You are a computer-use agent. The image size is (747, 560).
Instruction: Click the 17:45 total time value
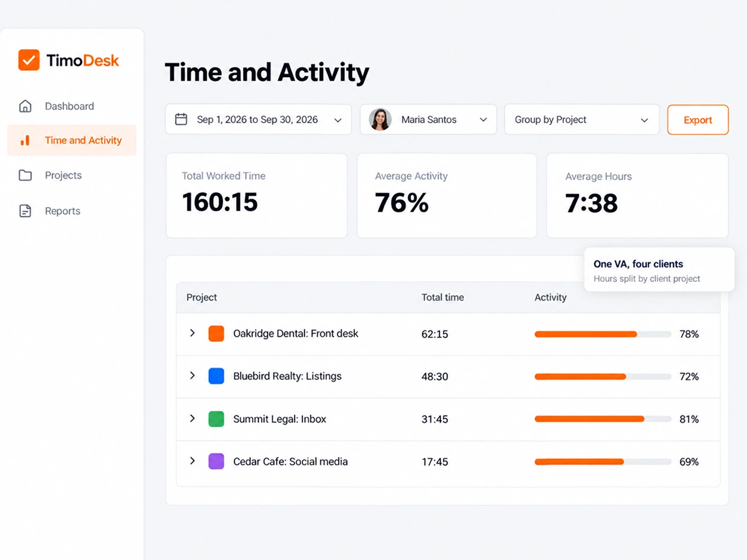(x=435, y=462)
